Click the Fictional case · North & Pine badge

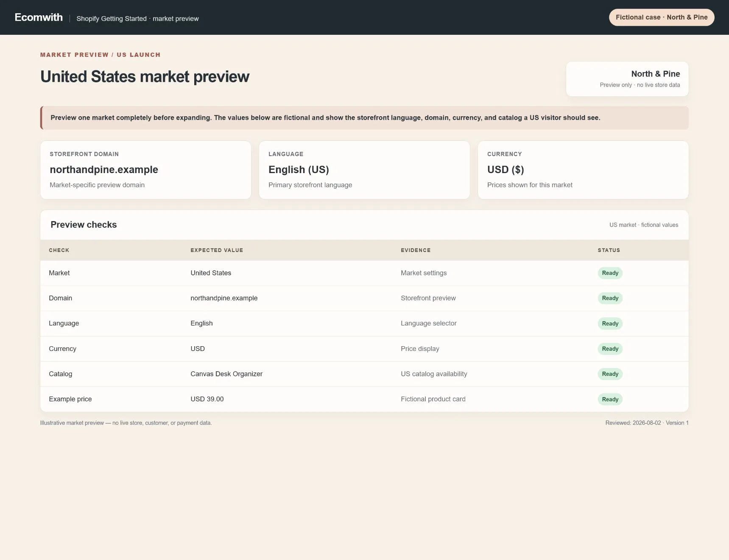(662, 17)
